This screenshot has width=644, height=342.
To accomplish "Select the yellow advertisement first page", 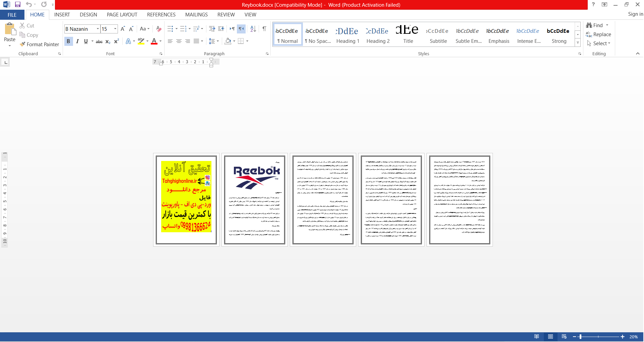I will click(x=186, y=200).
